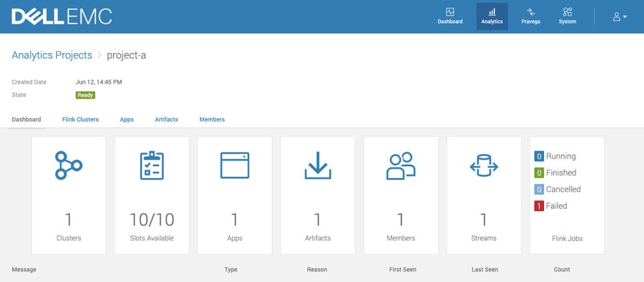Click the red Failed jobs count badge
The height and width of the screenshot is (282, 644).
tap(539, 206)
